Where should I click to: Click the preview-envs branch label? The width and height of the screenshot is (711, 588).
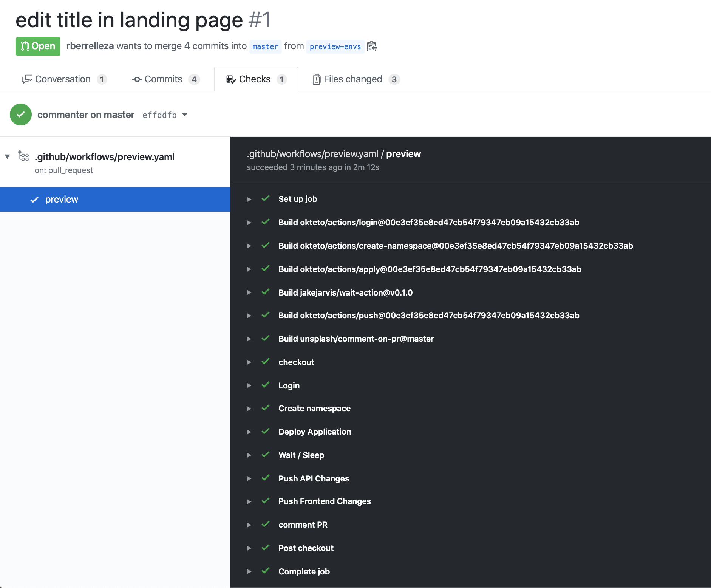click(x=335, y=46)
